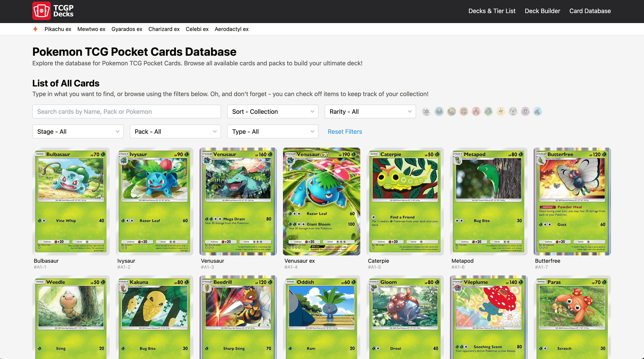This screenshot has height=359, width=644.
Task: Open the Weedle card image
Action: click(x=71, y=317)
